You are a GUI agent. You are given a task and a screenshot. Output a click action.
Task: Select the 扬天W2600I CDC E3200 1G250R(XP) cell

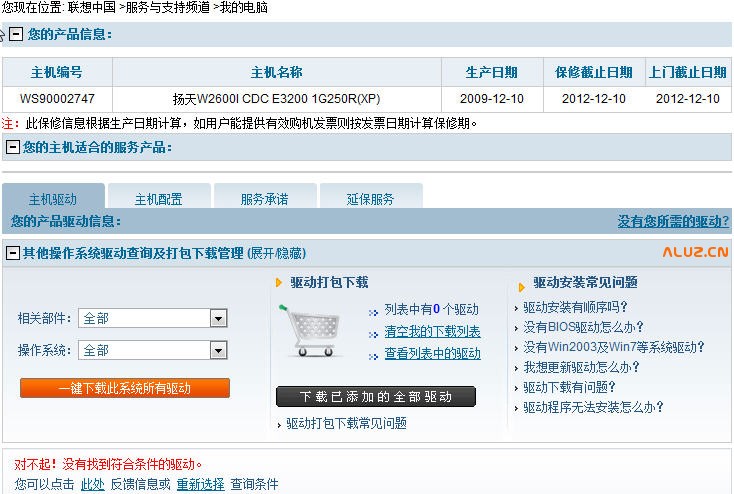277,99
